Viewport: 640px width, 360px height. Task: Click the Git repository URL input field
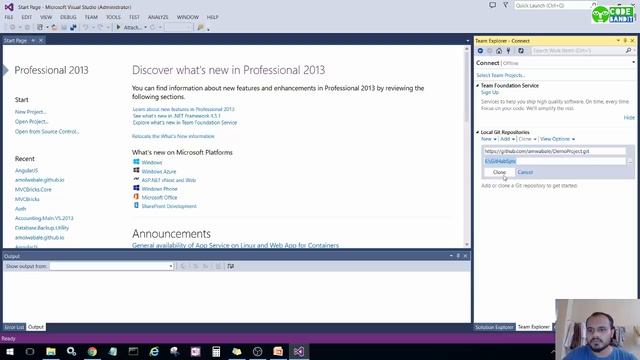554,151
